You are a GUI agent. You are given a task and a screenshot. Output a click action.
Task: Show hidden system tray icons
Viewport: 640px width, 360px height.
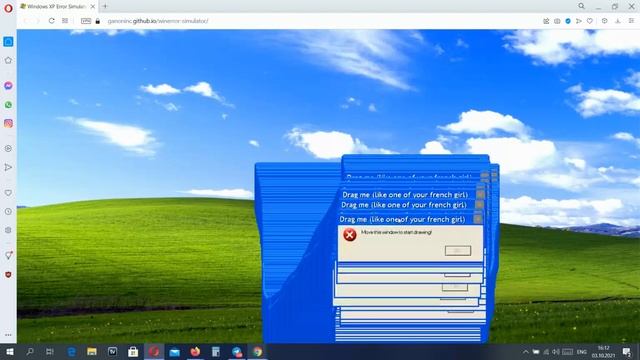pyautogui.click(x=526, y=352)
